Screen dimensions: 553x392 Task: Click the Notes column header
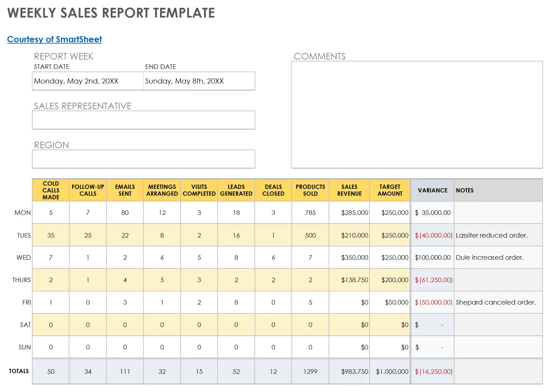[x=498, y=190]
